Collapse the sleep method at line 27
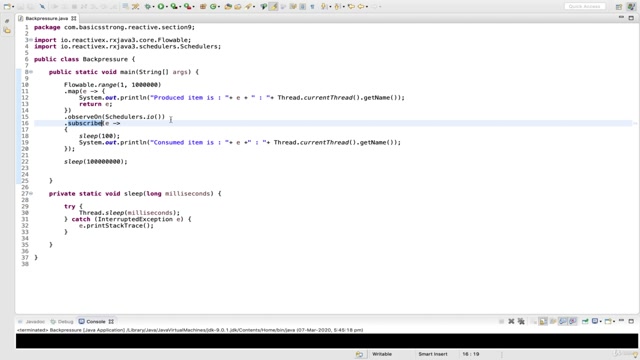The width and height of the screenshot is (640, 360). (x=31, y=193)
